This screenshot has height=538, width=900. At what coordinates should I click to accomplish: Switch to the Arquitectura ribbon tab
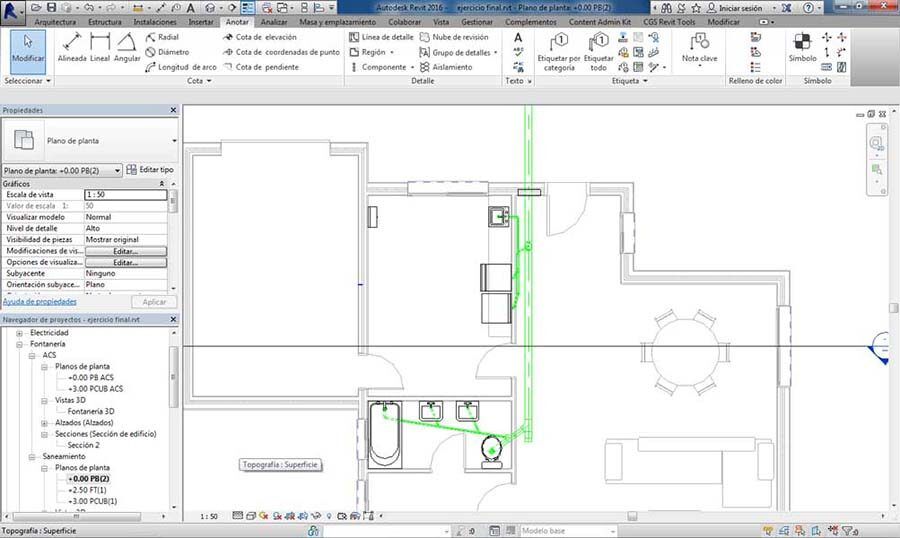pos(54,21)
